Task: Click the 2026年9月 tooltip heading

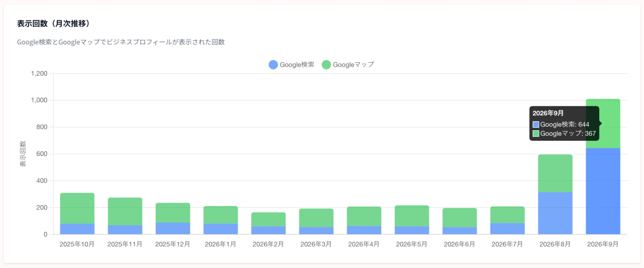Action: 548,113
